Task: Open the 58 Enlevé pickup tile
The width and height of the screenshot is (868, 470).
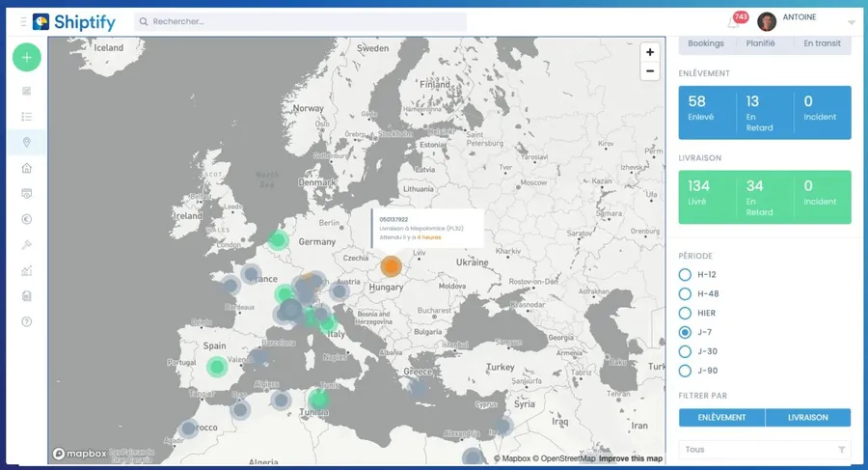Action: click(708, 113)
